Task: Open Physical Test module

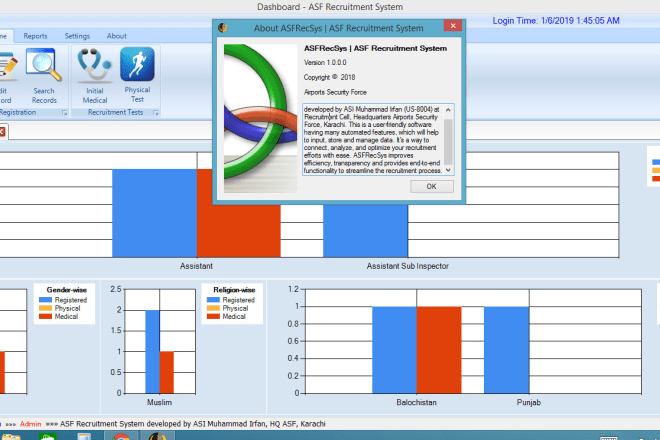Action: (x=137, y=75)
